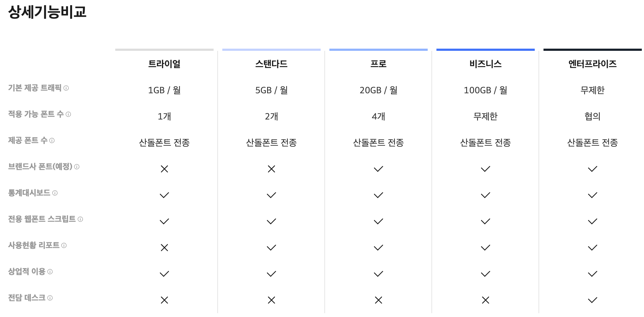Open info tooltip for 브랜드사 폰트(예정)
The image size is (644, 317).
pyautogui.click(x=77, y=167)
